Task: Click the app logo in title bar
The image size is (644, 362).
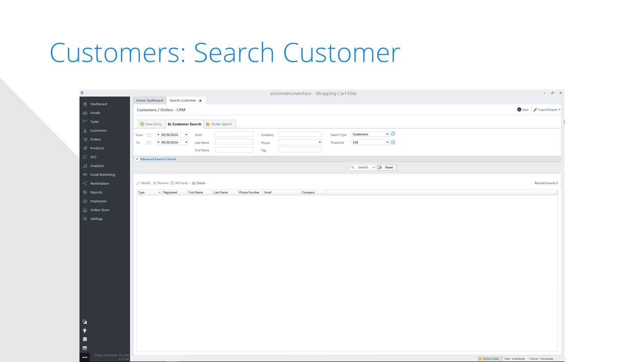Action: (82, 93)
